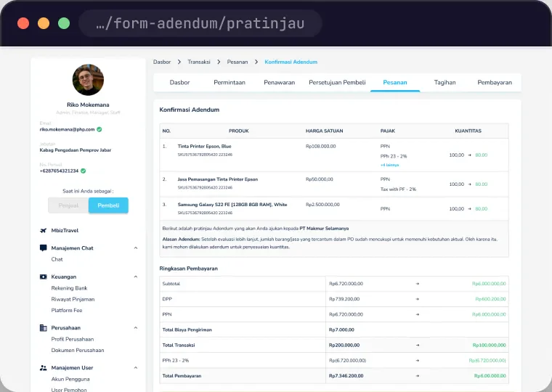Click the HARGA SATUAN column header

pyautogui.click(x=324, y=131)
